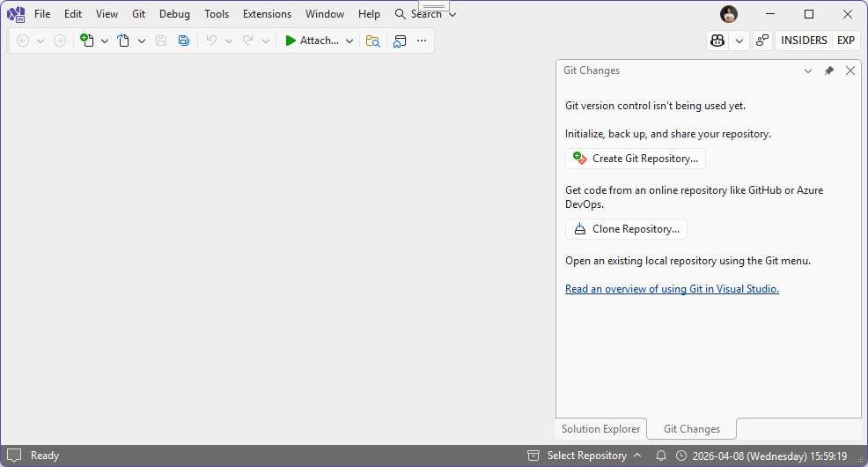Click Clone Repository button

(626, 229)
